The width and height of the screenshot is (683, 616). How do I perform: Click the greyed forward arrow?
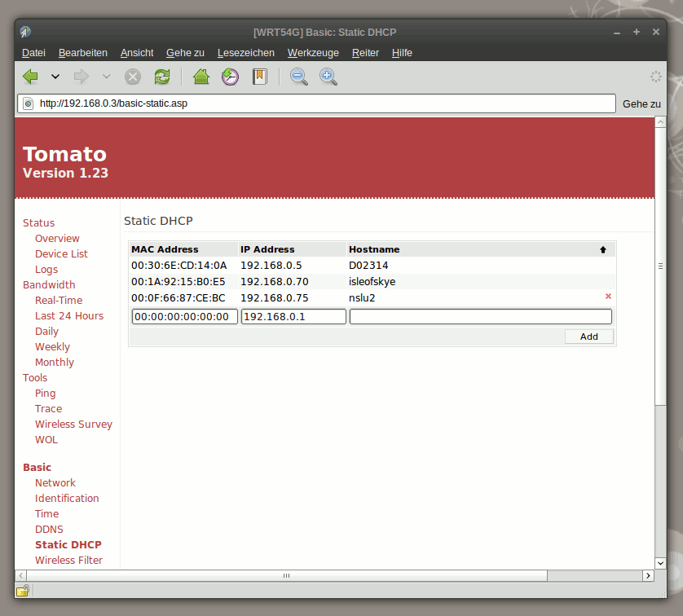click(x=82, y=77)
